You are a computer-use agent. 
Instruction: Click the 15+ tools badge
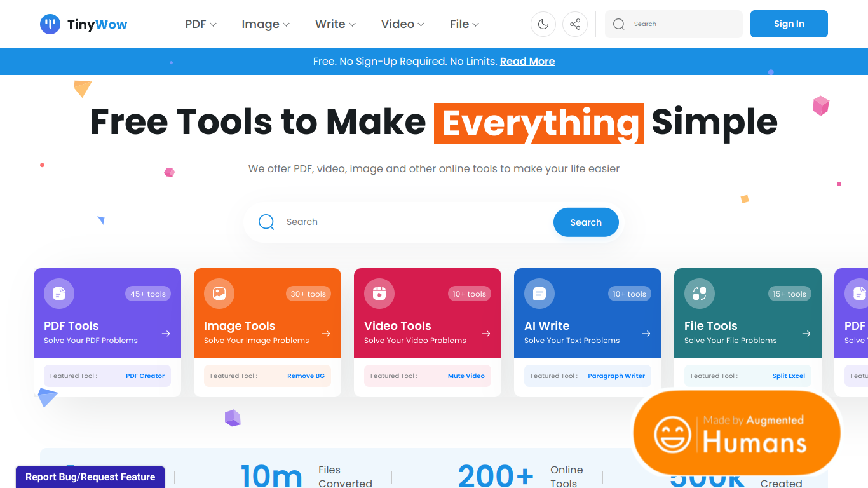tap(789, 294)
